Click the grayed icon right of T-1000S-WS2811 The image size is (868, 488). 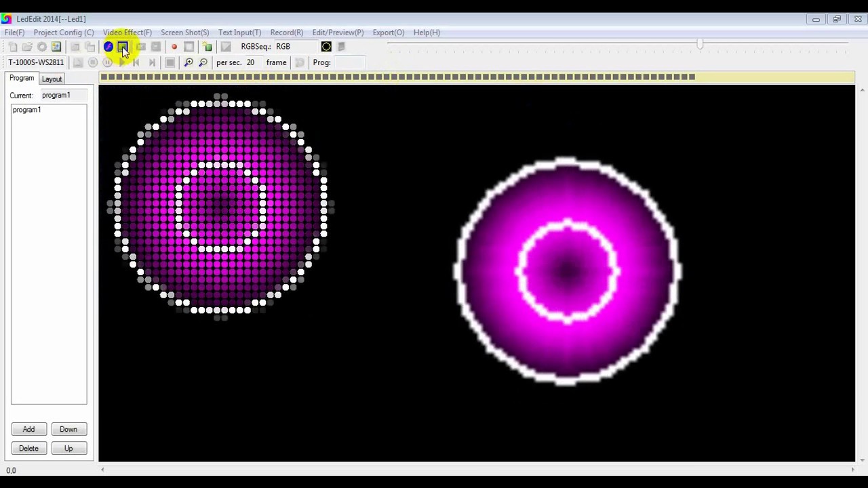click(x=78, y=62)
